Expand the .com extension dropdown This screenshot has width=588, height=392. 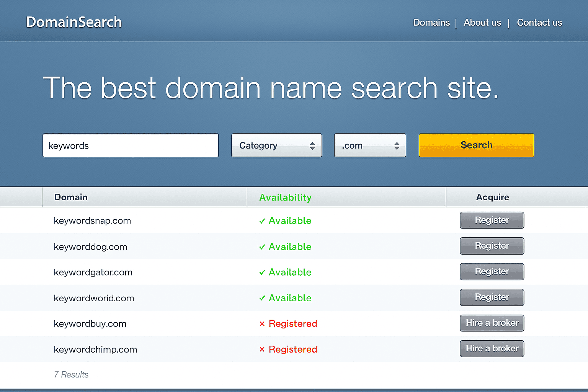370,145
